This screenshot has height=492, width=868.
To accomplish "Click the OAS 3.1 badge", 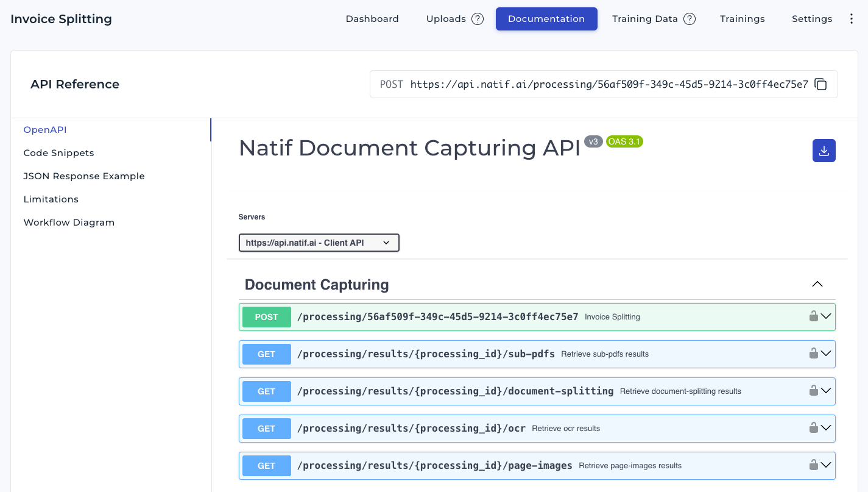I will tap(624, 141).
